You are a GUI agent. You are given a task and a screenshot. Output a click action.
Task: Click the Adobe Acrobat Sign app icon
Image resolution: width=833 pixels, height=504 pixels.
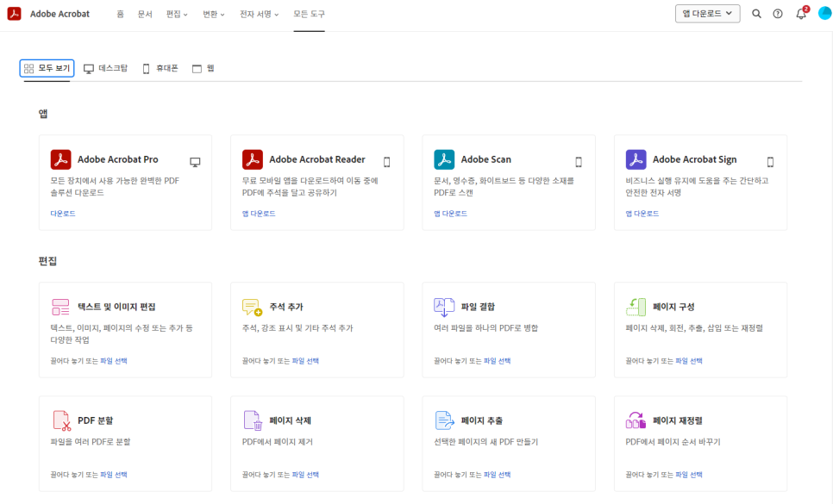pyautogui.click(x=636, y=159)
